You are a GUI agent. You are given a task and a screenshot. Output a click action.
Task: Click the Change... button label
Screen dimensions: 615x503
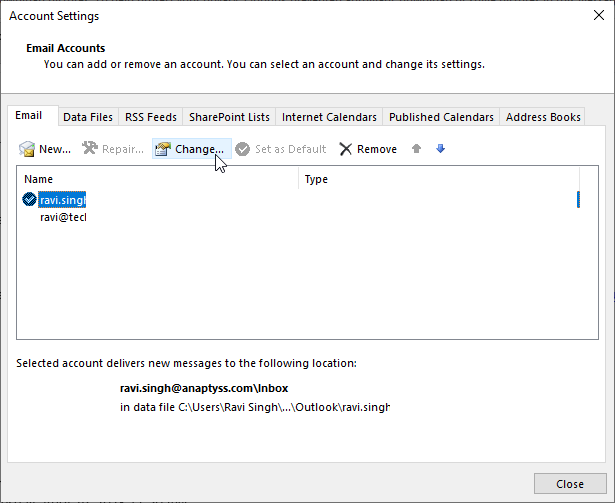[x=199, y=149]
